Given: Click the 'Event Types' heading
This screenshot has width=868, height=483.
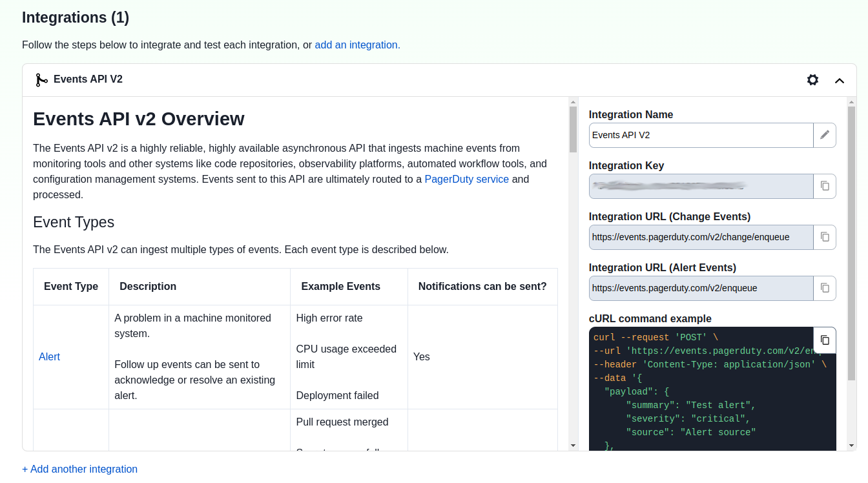Looking at the screenshot, I should click(74, 223).
